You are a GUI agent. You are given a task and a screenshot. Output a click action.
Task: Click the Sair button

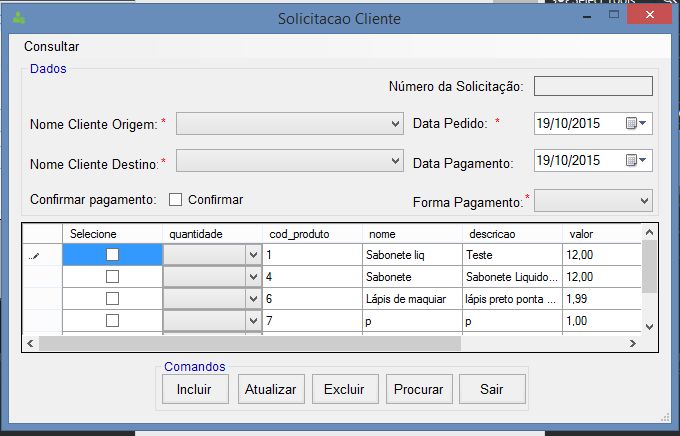pos(492,389)
